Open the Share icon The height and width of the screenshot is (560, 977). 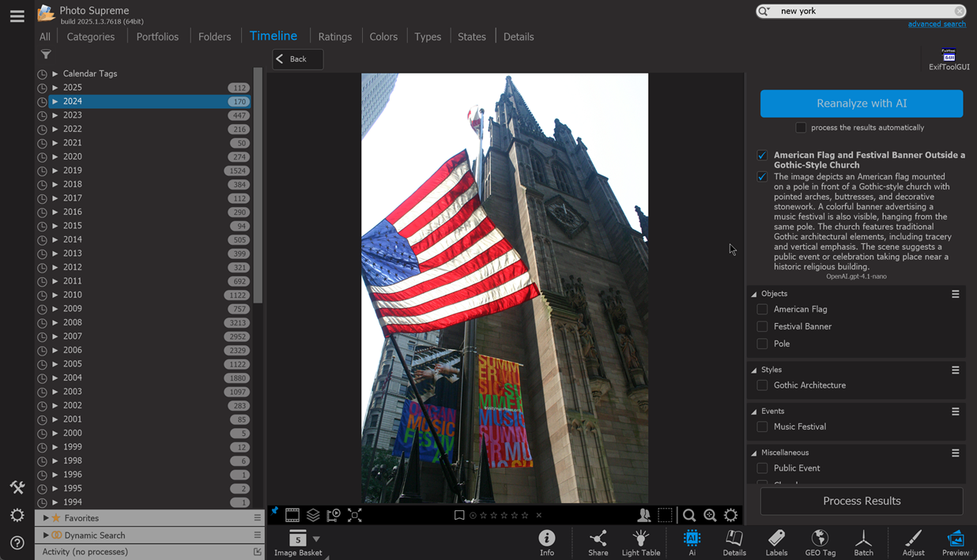pyautogui.click(x=598, y=543)
